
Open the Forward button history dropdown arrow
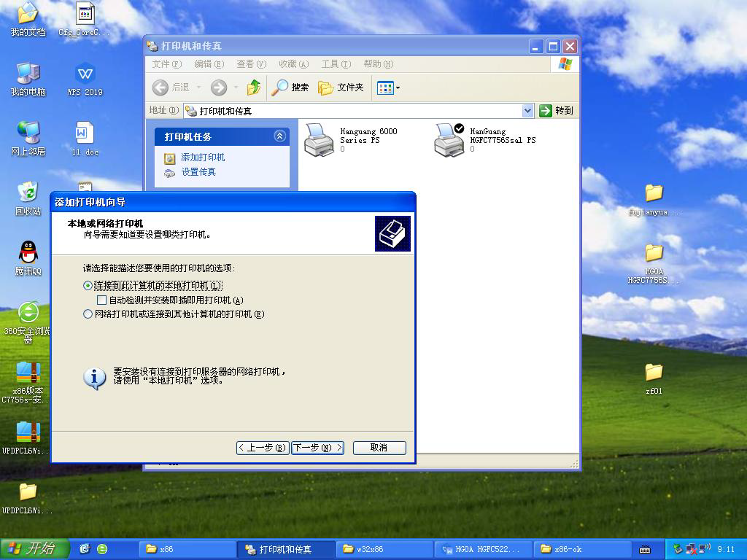click(236, 87)
